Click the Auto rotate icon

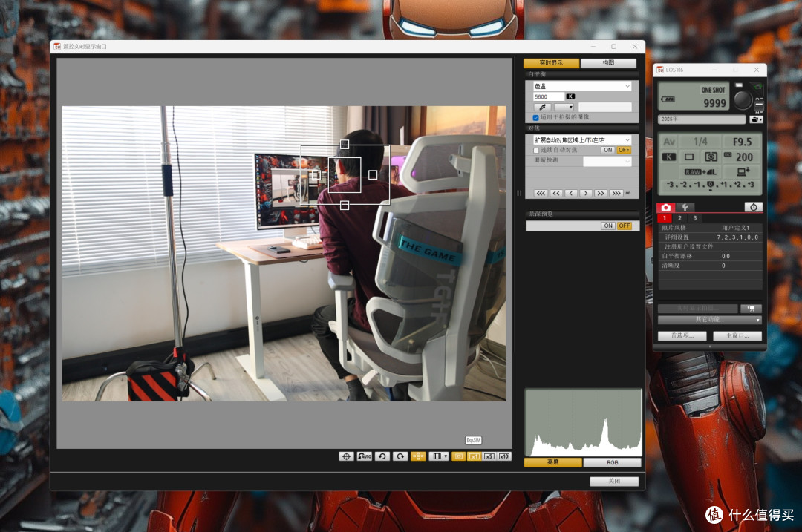click(x=365, y=456)
